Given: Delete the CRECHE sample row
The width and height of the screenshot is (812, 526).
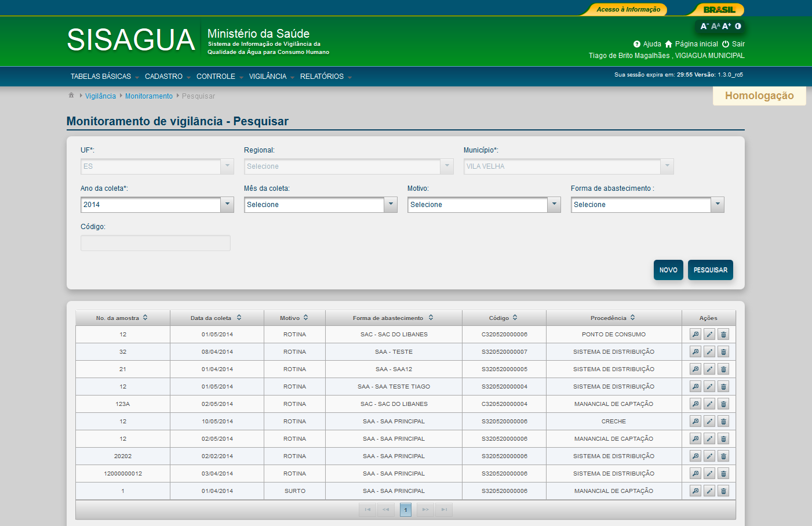Looking at the screenshot, I should (x=723, y=422).
